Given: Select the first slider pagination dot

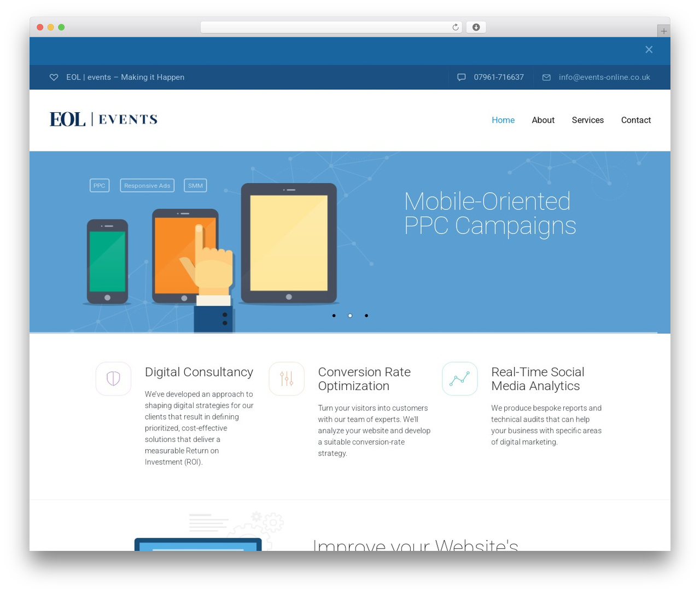Looking at the screenshot, I should tap(334, 316).
